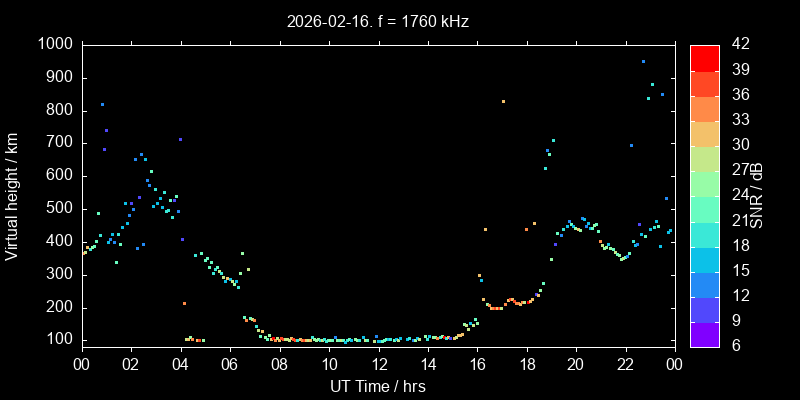Click the 'Virtual height / km' axis label
This screenshot has width=800, height=400.
[x=13, y=196]
